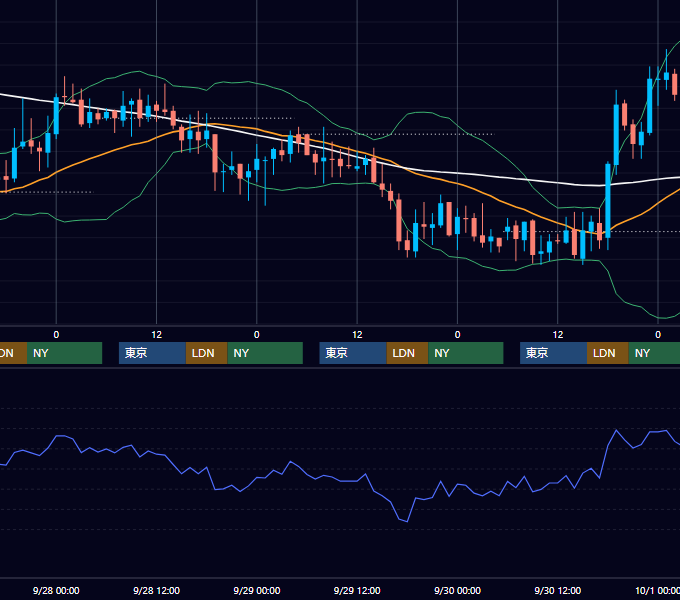Click the 9/28 00:00 date label

click(x=56, y=590)
